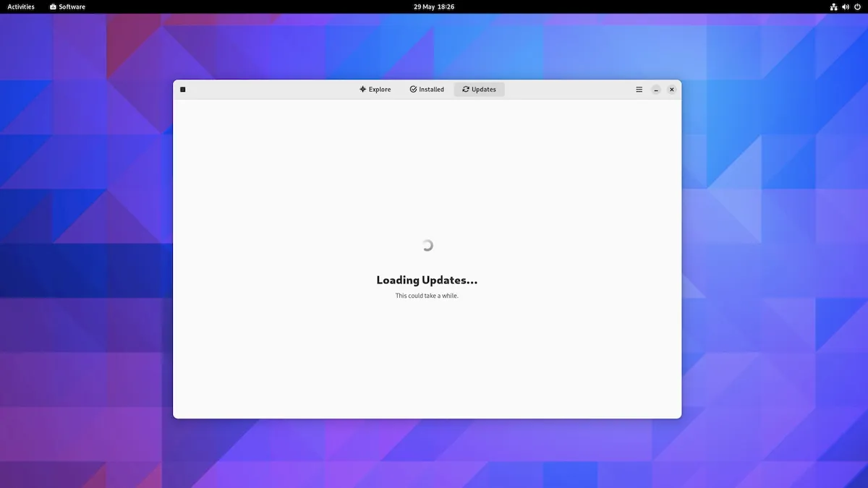The image size is (868, 488).
Task: Select the Updates tab
Action: click(479, 90)
